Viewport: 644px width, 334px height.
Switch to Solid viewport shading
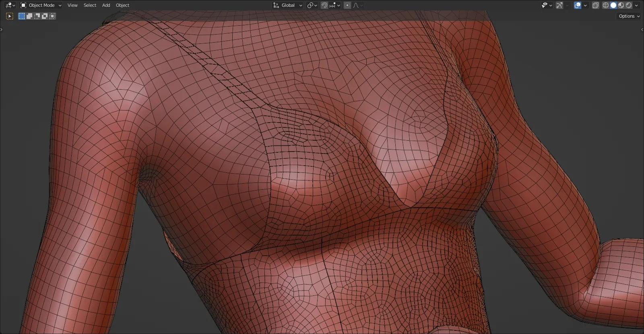[x=613, y=5]
